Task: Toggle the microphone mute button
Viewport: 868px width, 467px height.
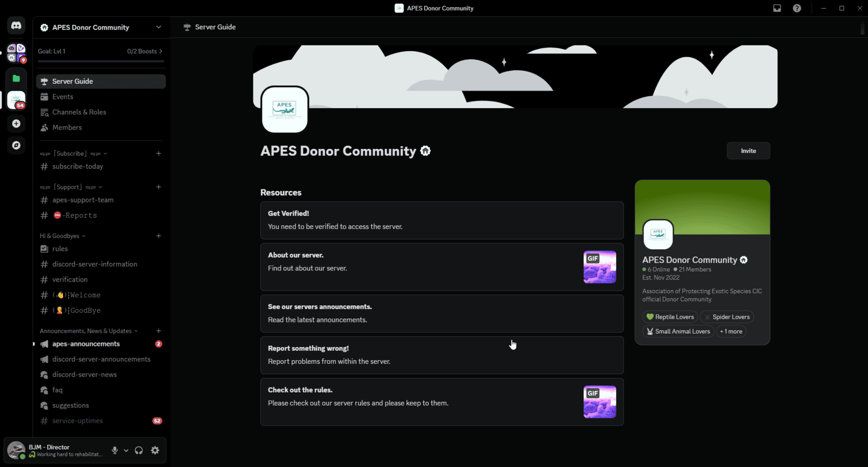Action: pos(114,450)
